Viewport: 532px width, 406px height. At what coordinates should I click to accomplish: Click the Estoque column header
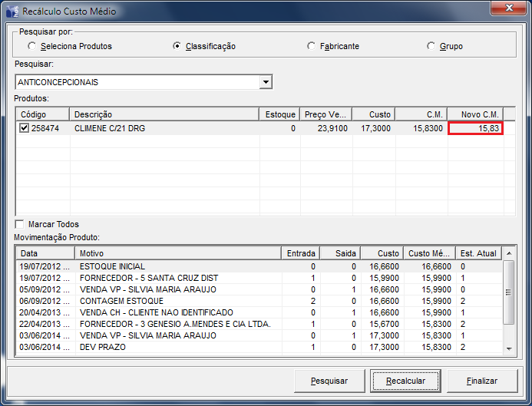[279, 114]
